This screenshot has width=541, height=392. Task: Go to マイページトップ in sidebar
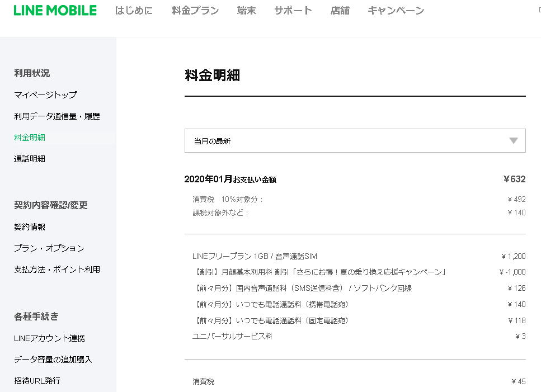[x=45, y=95]
